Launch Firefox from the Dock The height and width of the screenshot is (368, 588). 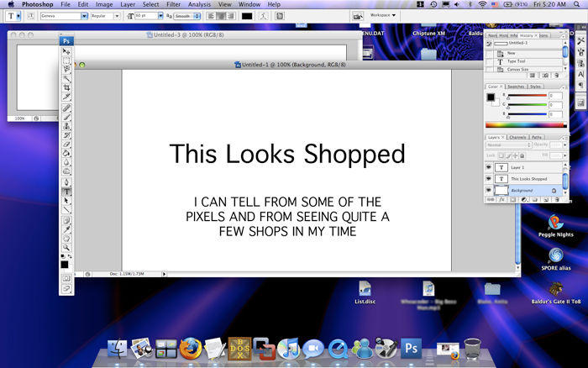pyautogui.click(x=190, y=348)
